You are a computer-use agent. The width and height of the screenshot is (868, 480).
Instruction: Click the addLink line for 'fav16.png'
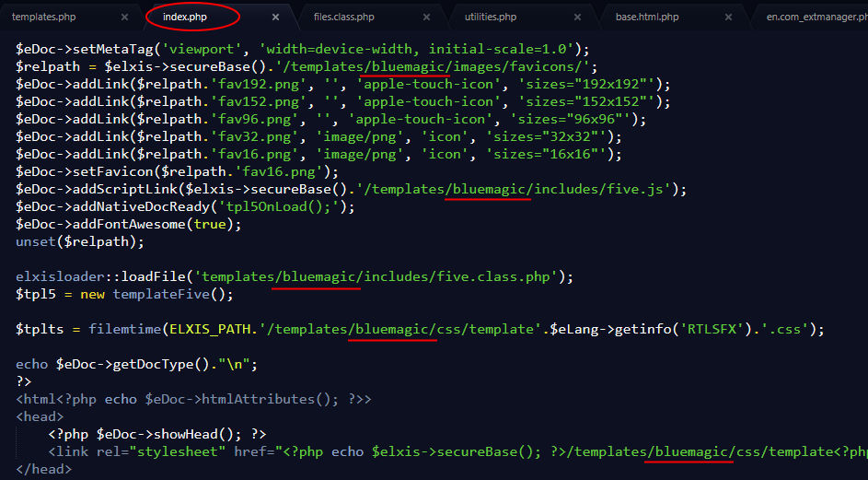coord(318,154)
